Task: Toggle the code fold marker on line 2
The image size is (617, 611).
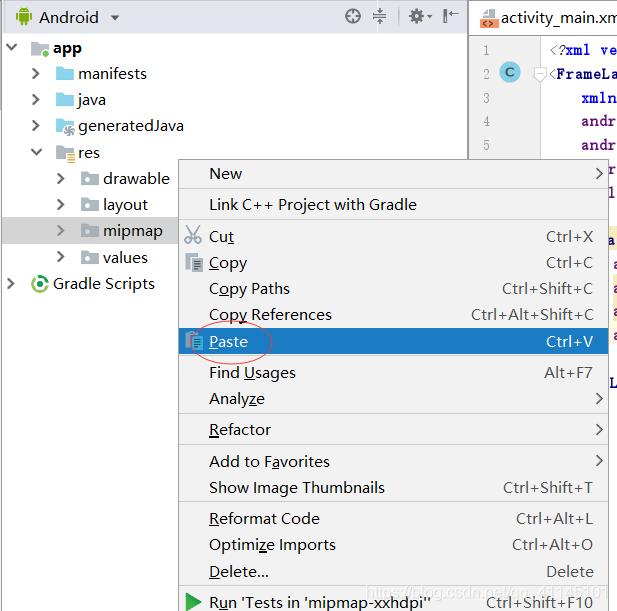Action: (x=539, y=74)
